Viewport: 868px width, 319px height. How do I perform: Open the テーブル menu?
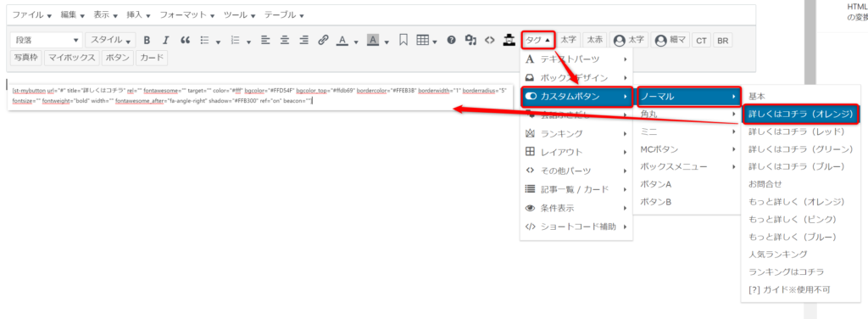pyautogui.click(x=285, y=15)
